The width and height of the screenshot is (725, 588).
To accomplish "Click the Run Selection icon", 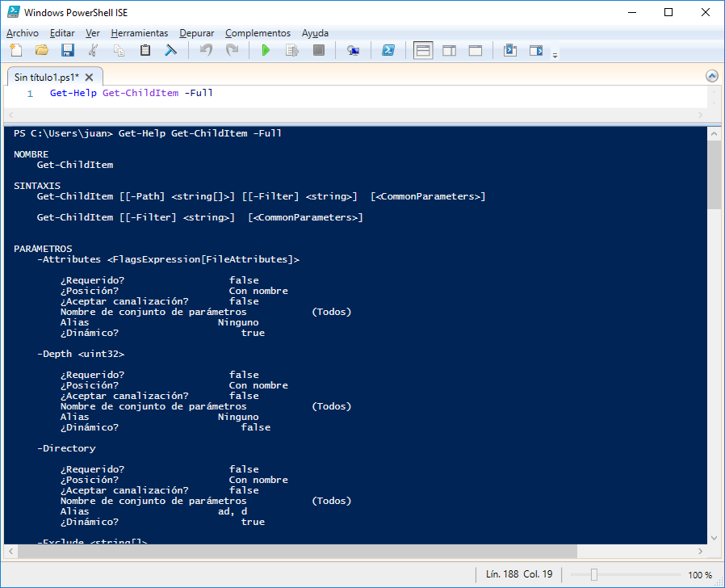I will (x=292, y=50).
